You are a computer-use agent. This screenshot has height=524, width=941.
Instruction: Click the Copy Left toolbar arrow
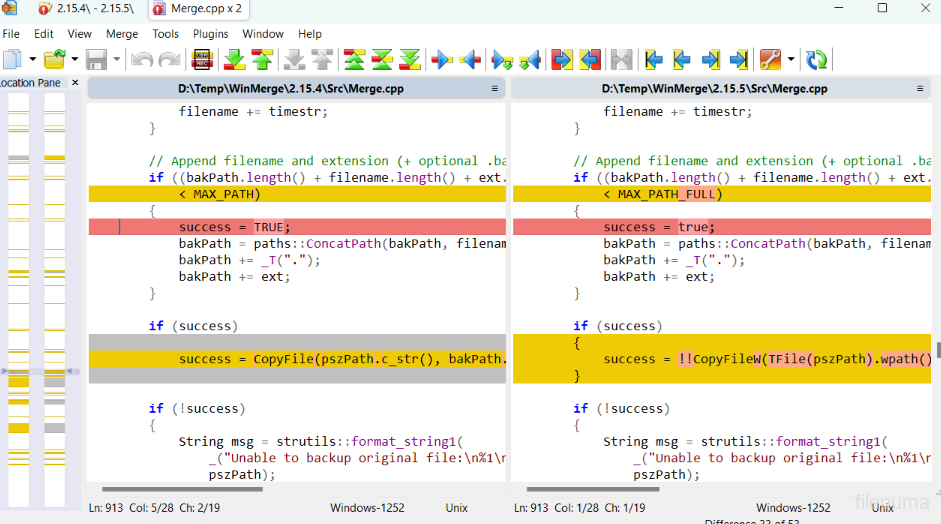470,60
